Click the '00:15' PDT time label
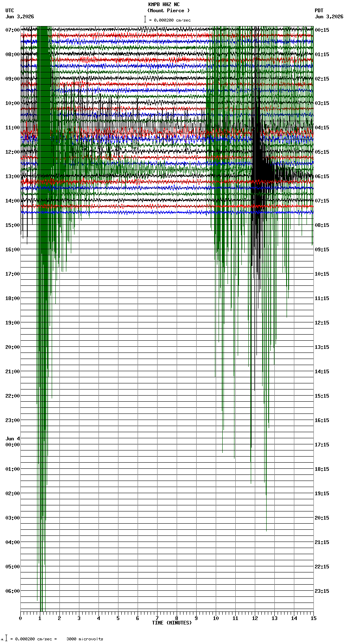The image size is (346, 644). coord(322,30)
